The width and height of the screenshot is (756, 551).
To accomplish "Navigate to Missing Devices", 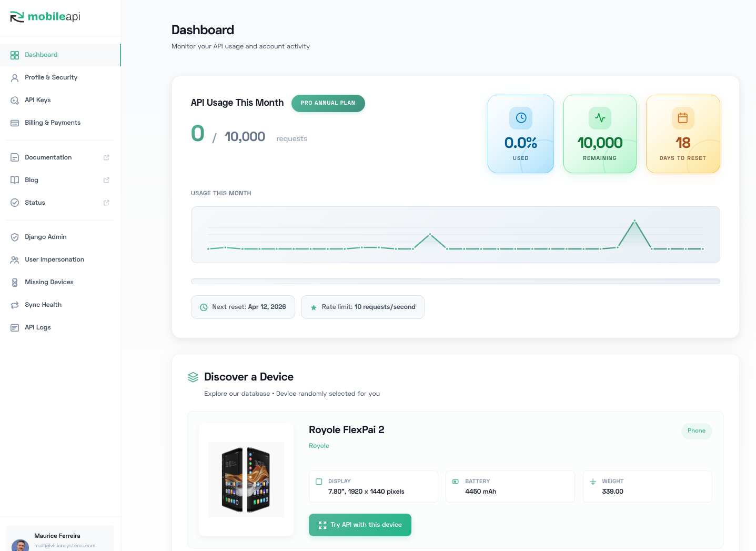I will pos(49,282).
